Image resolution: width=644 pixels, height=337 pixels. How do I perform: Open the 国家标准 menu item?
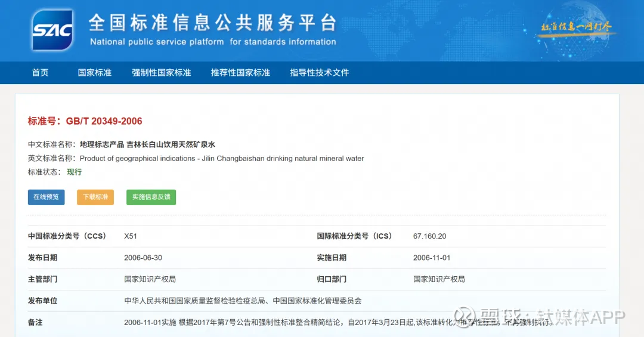pos(95,73)
